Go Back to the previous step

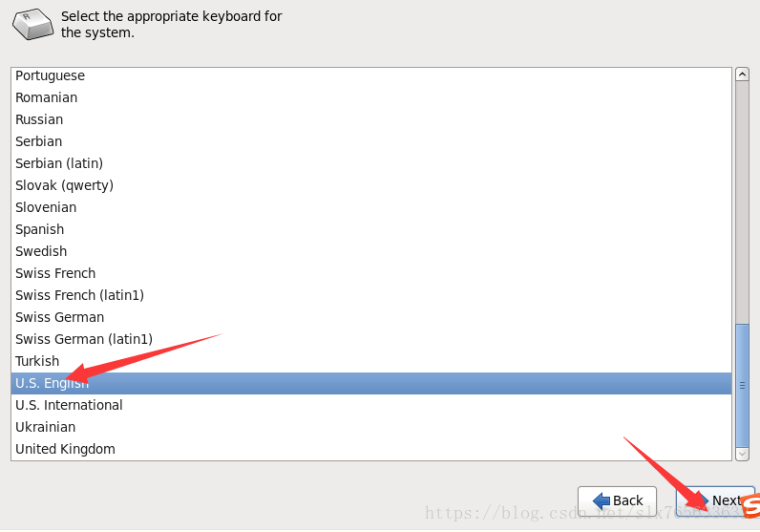click(617, 500)
